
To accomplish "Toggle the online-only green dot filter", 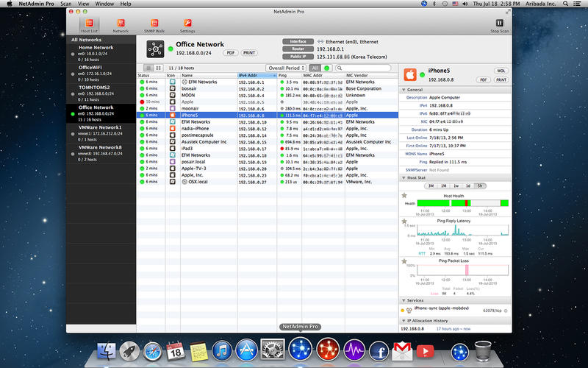I will 326,68.
